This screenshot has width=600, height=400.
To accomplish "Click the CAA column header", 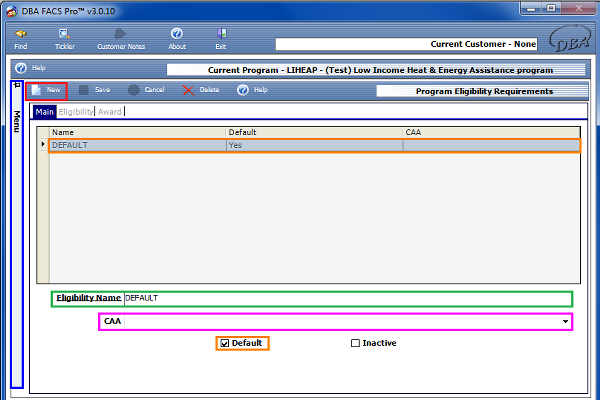I will pyautogui.click(x=492, y=132).
